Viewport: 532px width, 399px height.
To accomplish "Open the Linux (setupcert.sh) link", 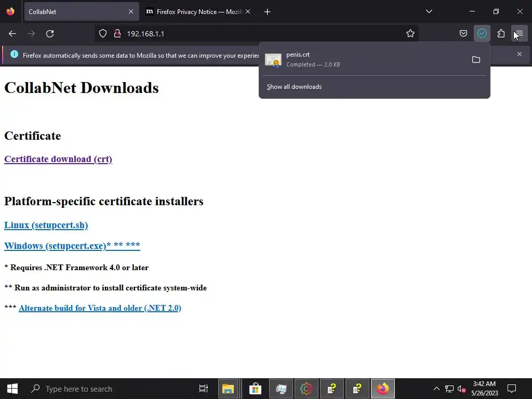I will 46,225.
